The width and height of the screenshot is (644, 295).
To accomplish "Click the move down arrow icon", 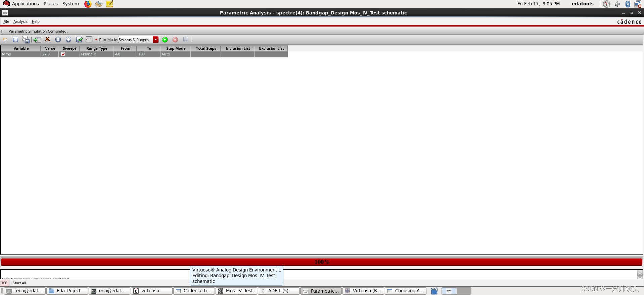I will (68, 39).
